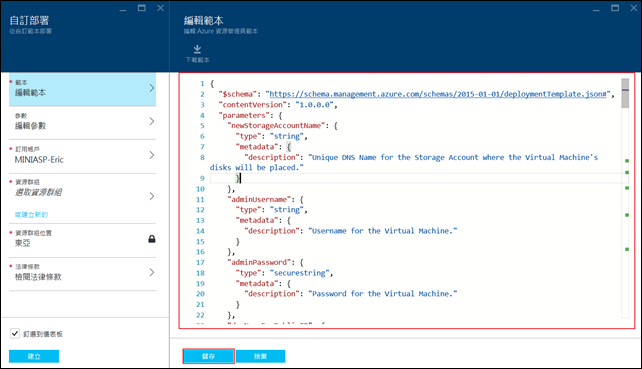
Task: Expand the 編輯範本 chevron
Action: pyautogui.click(x=152, y=88)
